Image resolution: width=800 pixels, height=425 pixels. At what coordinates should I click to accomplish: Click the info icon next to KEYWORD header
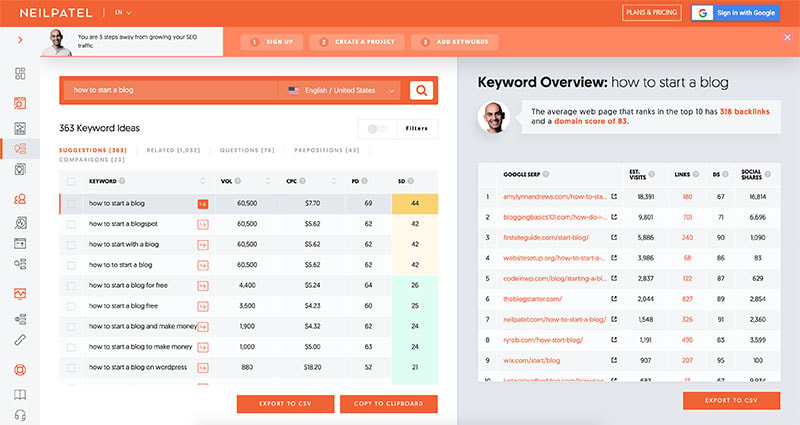coord(122,181)
